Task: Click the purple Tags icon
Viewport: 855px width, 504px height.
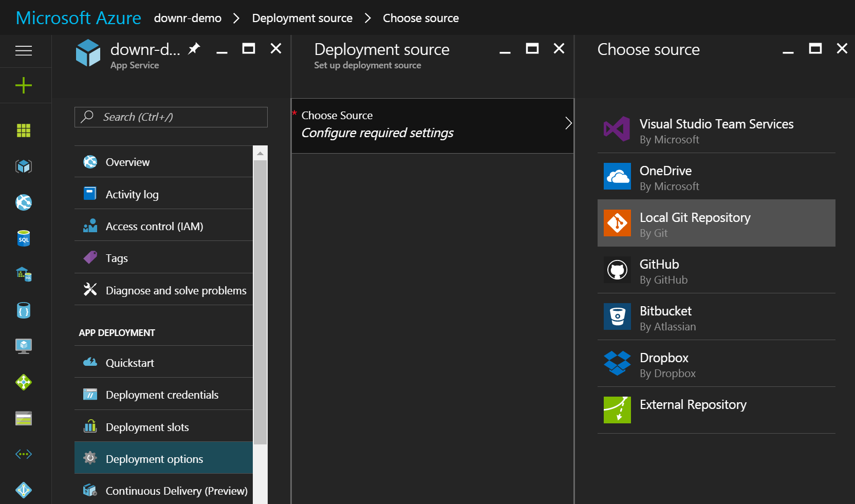Action: point(90,257)
